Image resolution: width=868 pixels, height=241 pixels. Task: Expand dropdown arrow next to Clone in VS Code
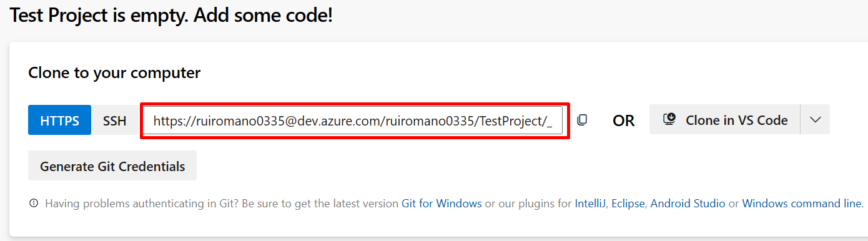[815, 119]
